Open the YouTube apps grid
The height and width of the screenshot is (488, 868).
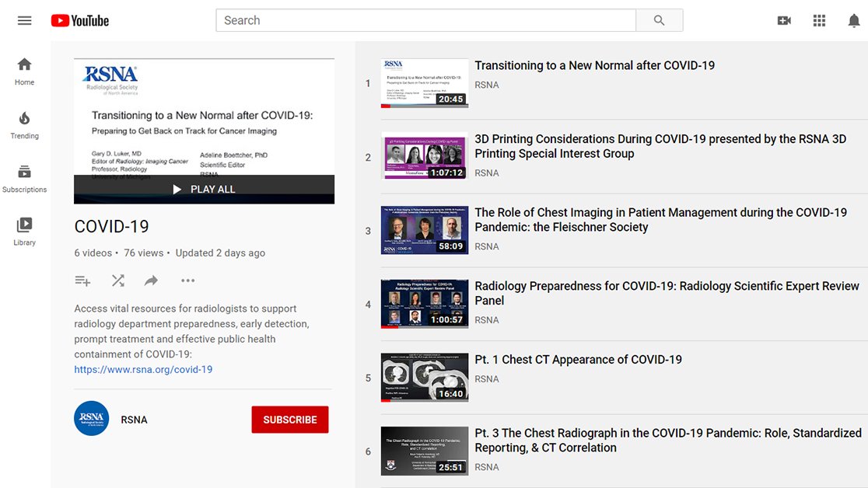pyautogui.click(x=819, y=20)
